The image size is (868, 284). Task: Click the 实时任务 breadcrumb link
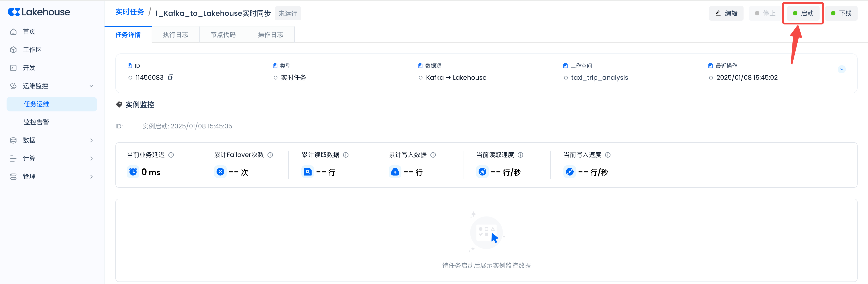130,12
